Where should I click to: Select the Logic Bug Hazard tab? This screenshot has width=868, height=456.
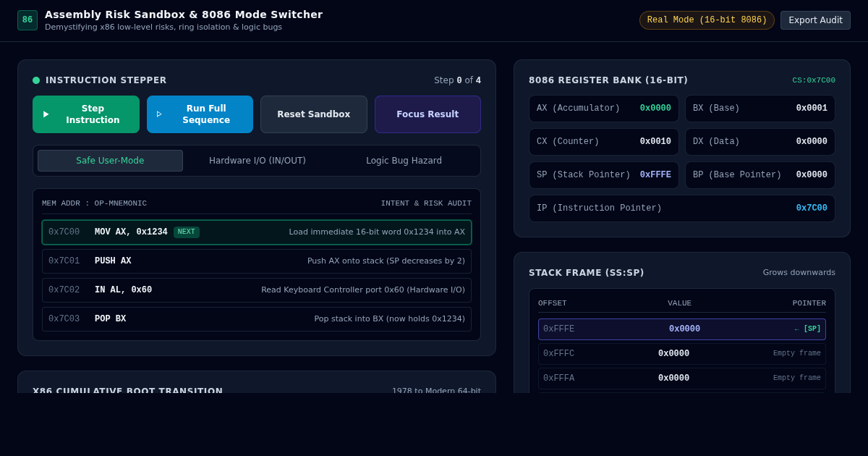click(404, 161)
